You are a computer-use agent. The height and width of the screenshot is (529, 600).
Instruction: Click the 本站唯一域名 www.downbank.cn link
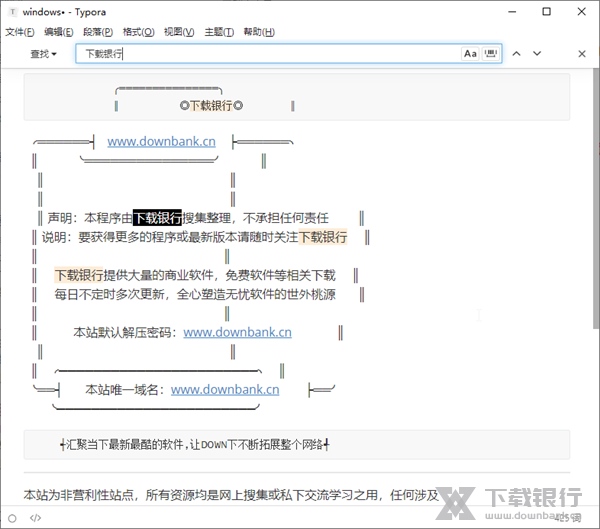[x=225, y=390]
